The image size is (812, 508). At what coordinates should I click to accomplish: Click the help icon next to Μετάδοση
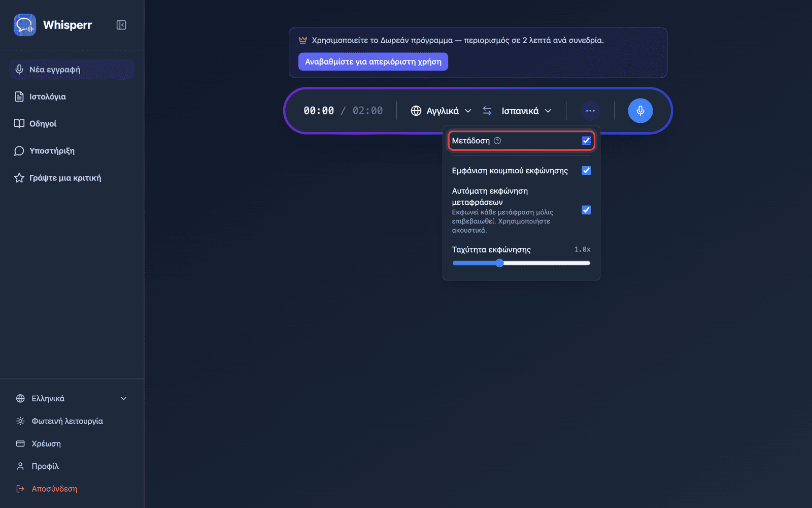coord(497,141)
